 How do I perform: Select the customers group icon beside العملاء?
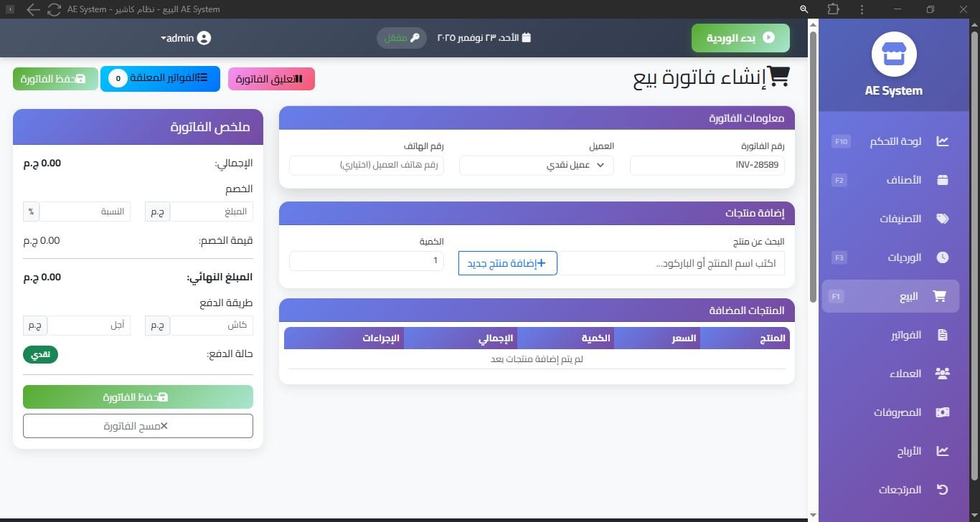point(942,373)
